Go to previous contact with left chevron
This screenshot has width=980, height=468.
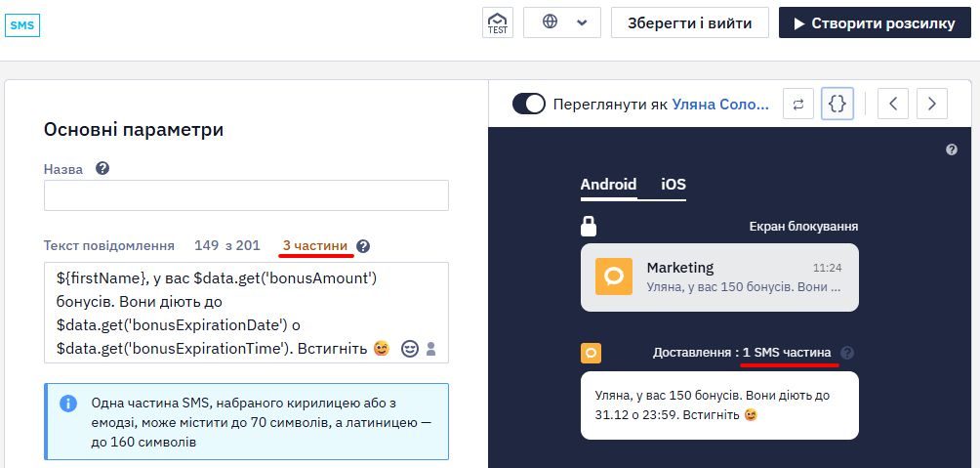coord(893,104)
